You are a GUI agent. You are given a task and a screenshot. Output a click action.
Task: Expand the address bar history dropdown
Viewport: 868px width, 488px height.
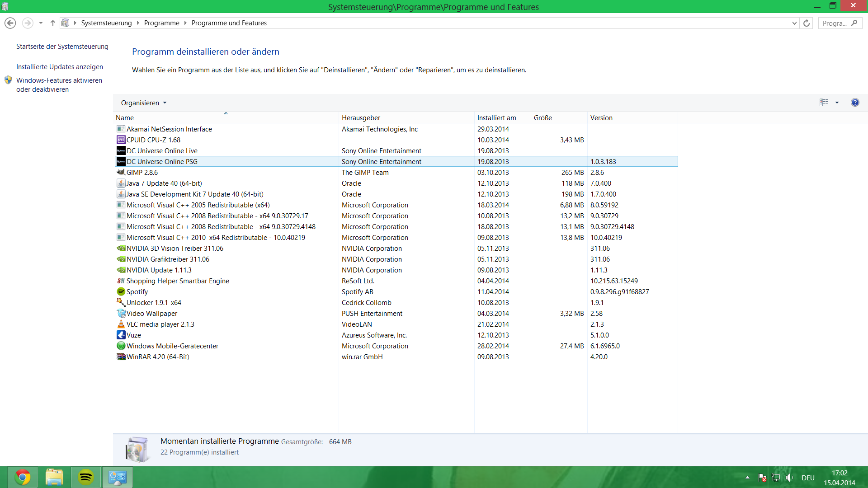pyautogui.click(x=794, y=23)
